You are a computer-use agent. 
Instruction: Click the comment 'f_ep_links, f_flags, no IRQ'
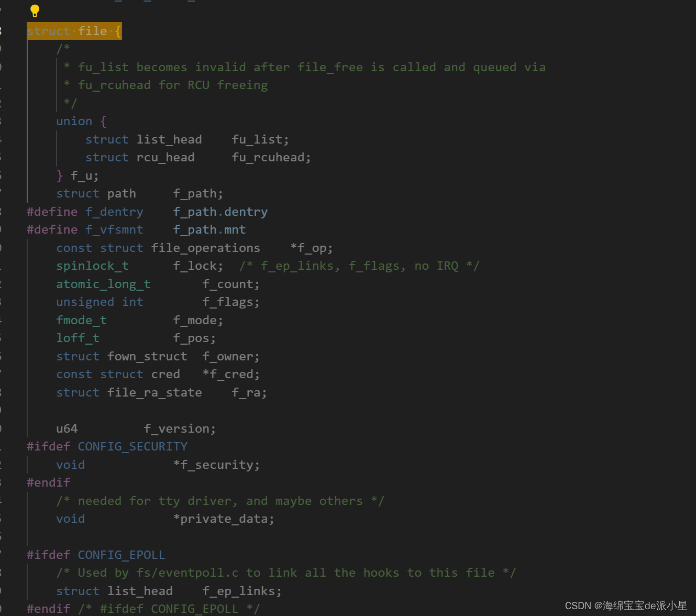click(359, 266)
